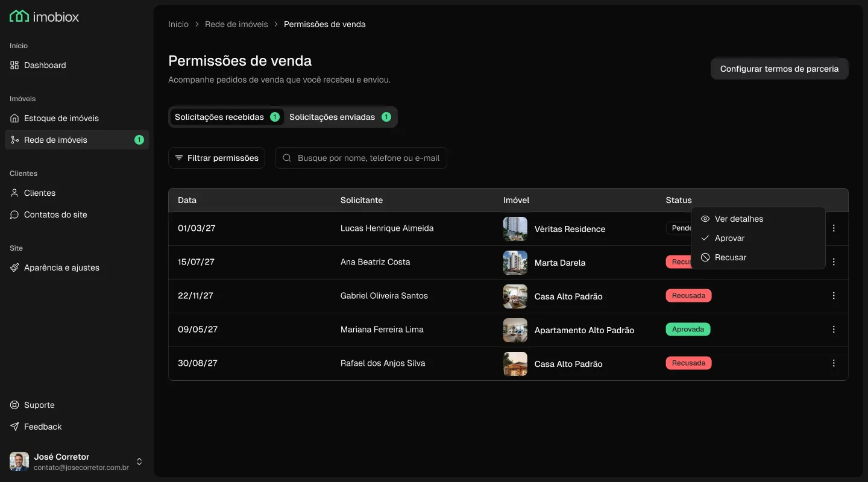Screen dimensions: 868x482
Task: Click Lucas Henrique Almeida name
Action: click(x=387, y=228)
